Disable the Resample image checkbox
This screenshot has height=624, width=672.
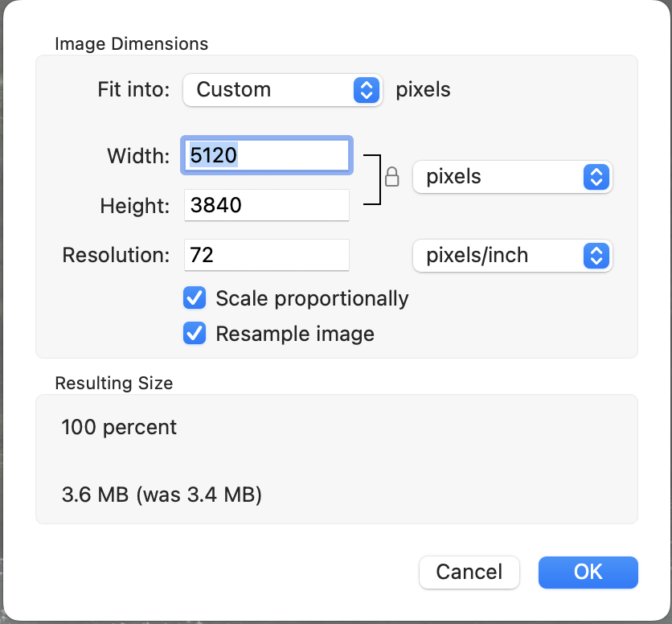click(195, 333)
